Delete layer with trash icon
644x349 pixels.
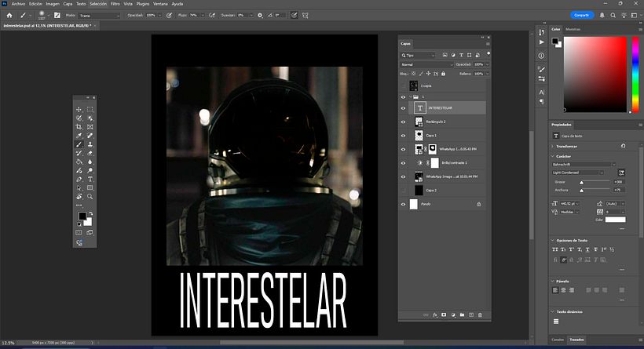pyautogui.click(x=480, y=315)
